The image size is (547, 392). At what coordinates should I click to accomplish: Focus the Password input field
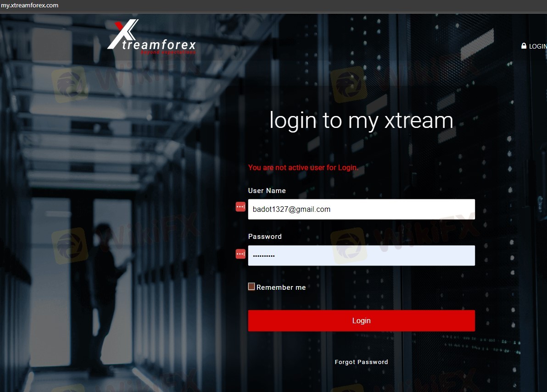pos(362,255)
